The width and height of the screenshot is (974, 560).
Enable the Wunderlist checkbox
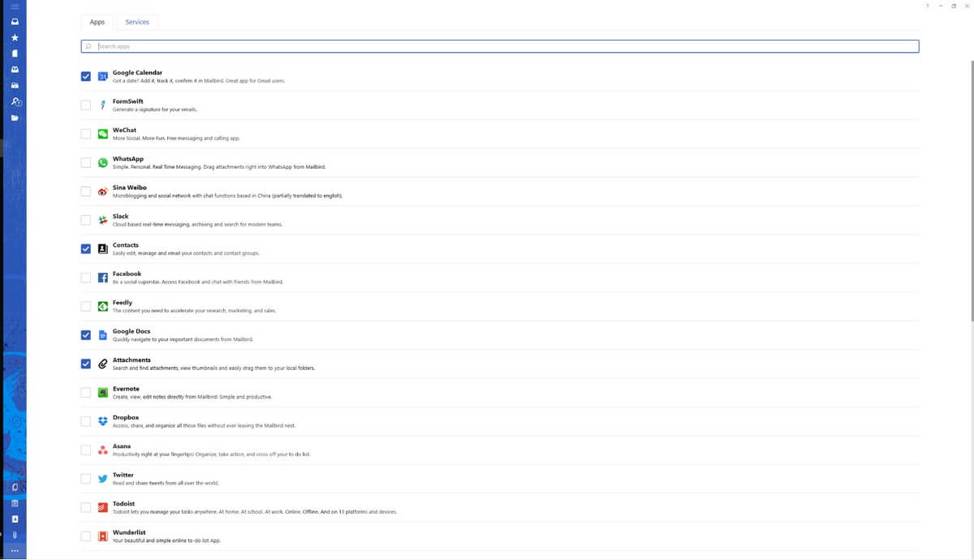[86, 536]
